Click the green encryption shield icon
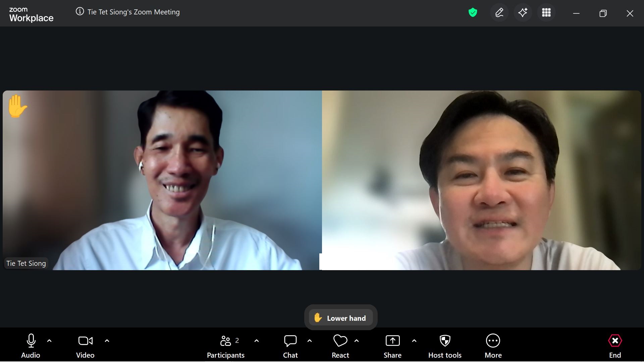Screen dimensions: 644x362 tap(473, 13)
